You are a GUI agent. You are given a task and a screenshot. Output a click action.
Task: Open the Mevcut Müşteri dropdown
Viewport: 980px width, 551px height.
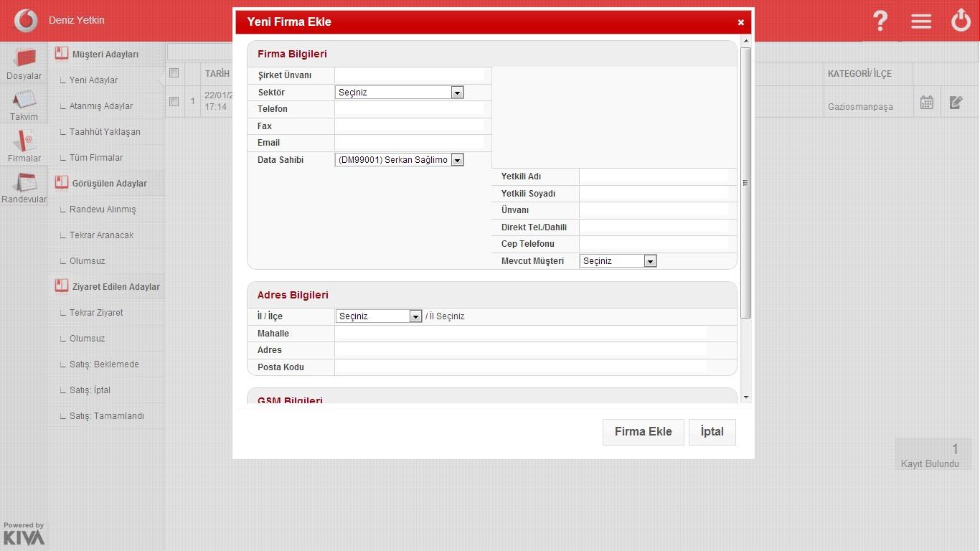click(x=618, y=261)
